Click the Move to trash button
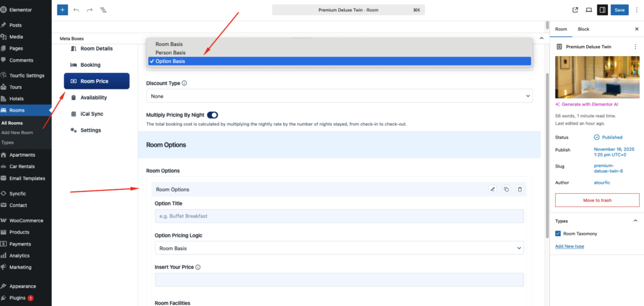The image size is (644, 306). point(597,200)
